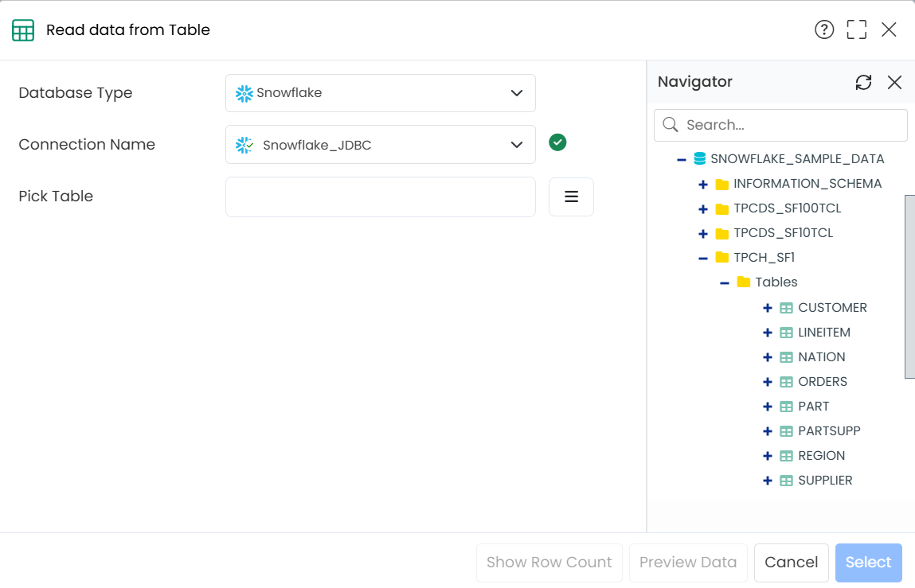Expand the SUPPLIER table node
The image size is (915, 588).
[768, 481]
